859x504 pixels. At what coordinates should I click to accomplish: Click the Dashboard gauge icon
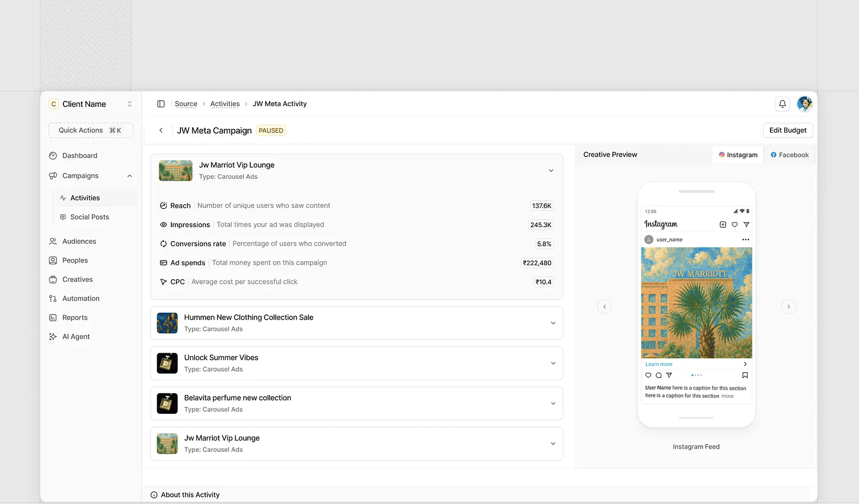(53, 156)
